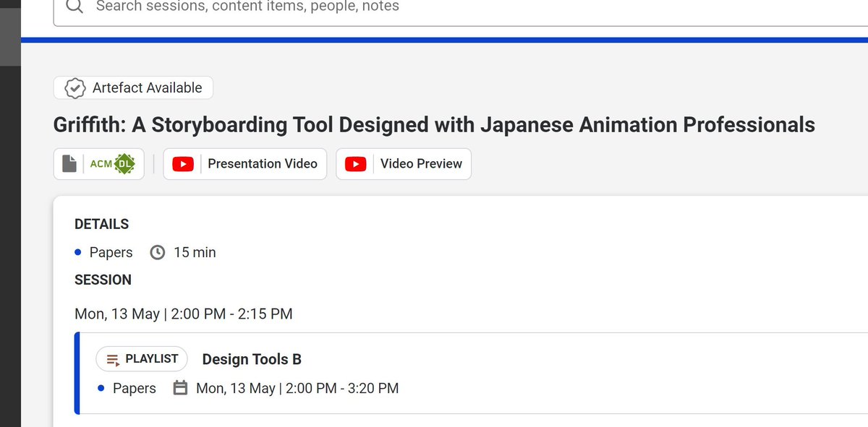The height and width of the screenshot is (427, 868).
Task: Open the Design Tools B session
Action: [x=252, y=359]
